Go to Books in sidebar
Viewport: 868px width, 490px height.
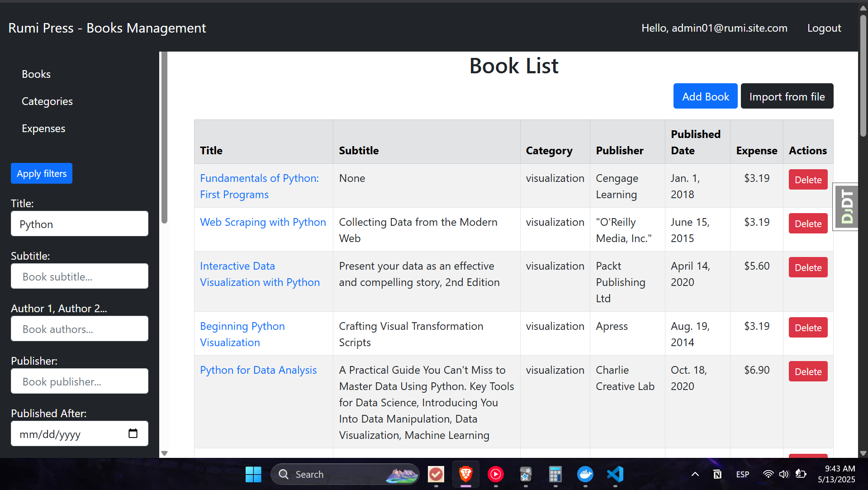(x=36, y=74)
